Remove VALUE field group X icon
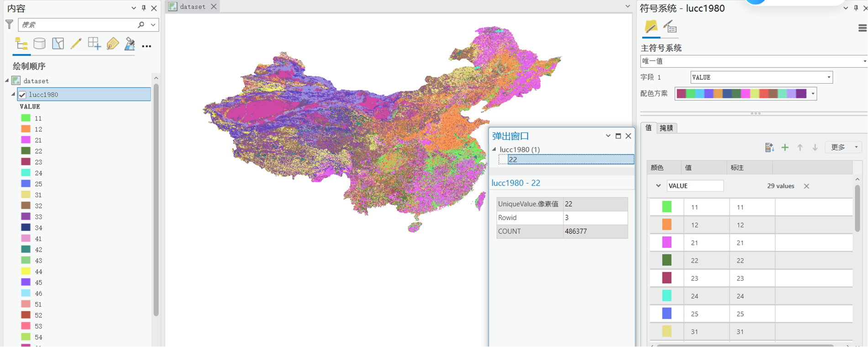The image size is (868, 347). click(806, 186)
